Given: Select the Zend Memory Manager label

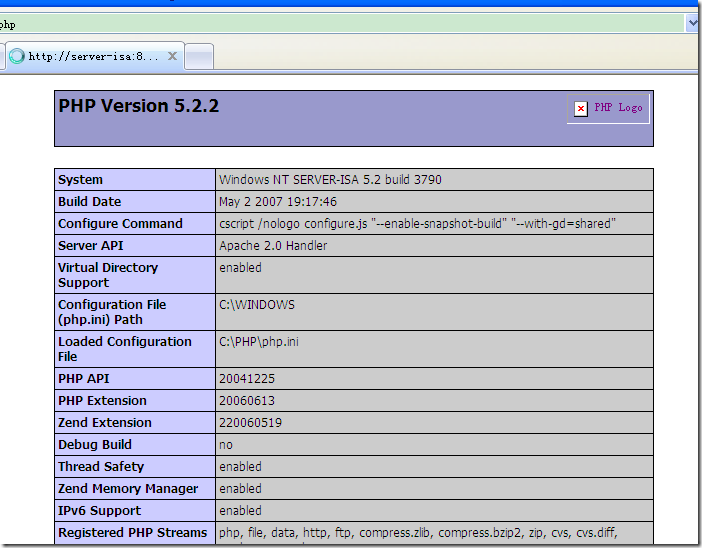Looking at the screenshot, I should point(128,488).
